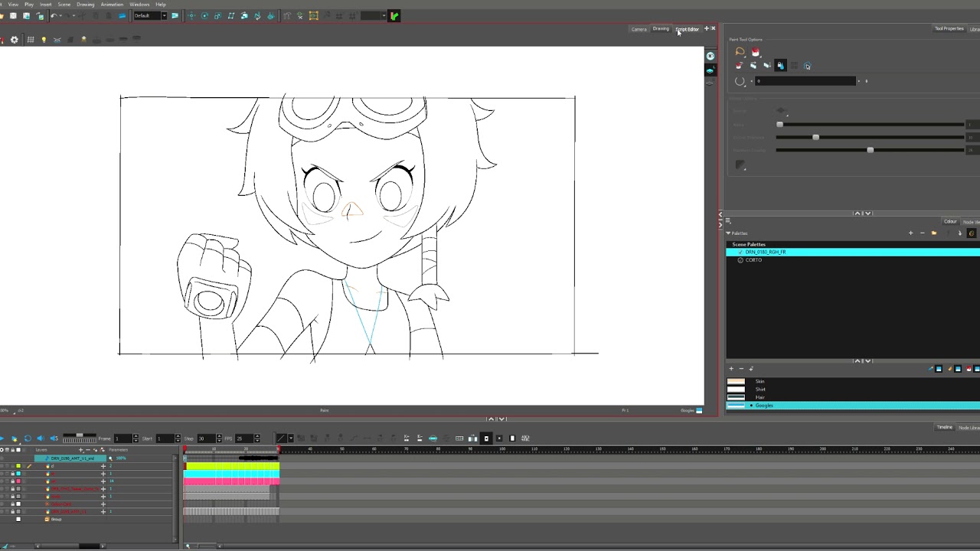Viewport: 980px width, 551px height.
Task: Add a layer with timeline plus icon
Action: (81, 450)
